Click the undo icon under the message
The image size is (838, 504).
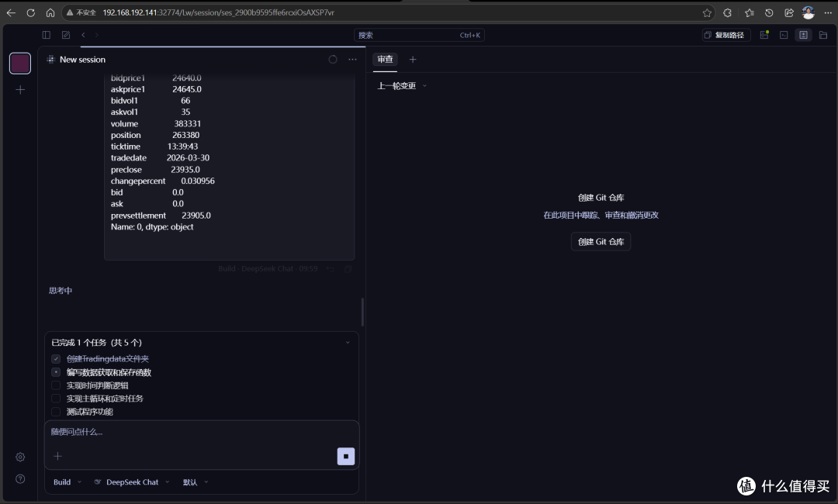coord(331,269)
